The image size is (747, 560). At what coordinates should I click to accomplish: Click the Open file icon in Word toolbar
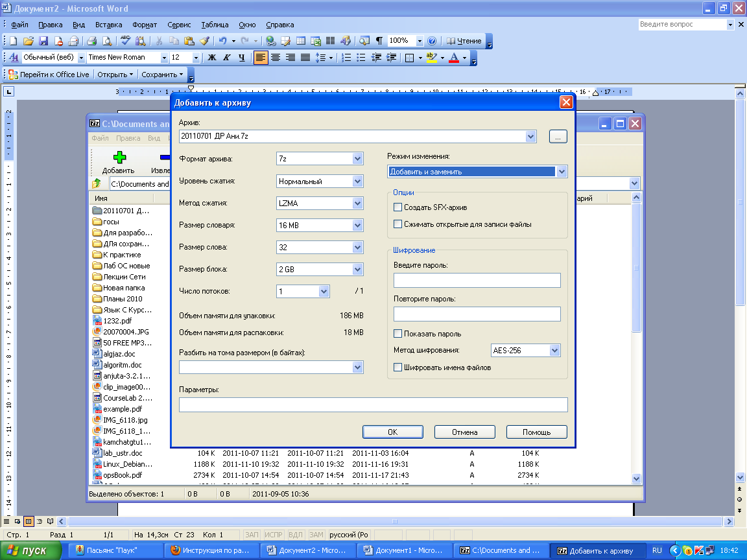click(28, 41)
